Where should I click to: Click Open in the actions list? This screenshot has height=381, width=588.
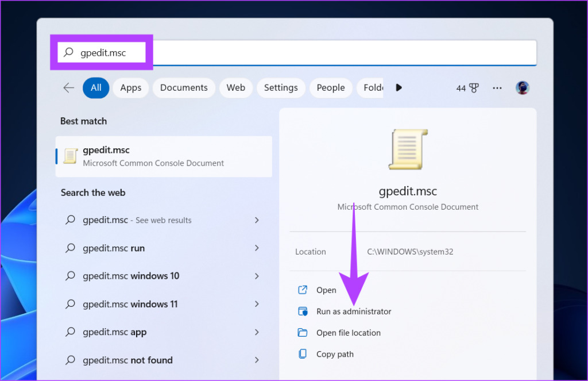[326, 290]
